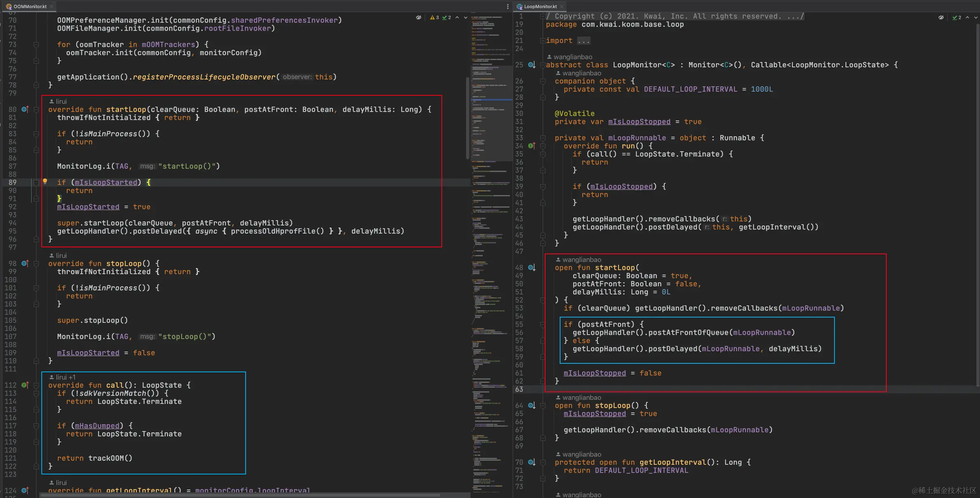Click wanglianbao author hint above LoopMonitor class

pos(569,57)
